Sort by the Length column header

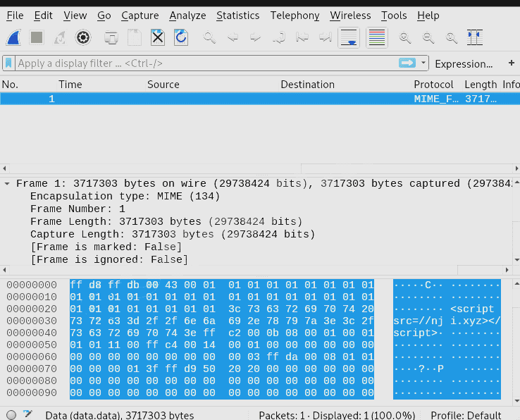click(x=481, y=85)
